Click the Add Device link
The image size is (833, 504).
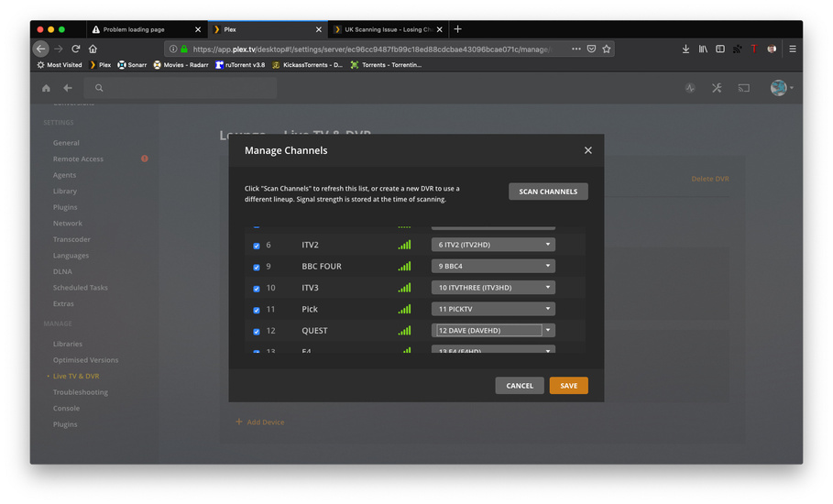click(259, 422)
